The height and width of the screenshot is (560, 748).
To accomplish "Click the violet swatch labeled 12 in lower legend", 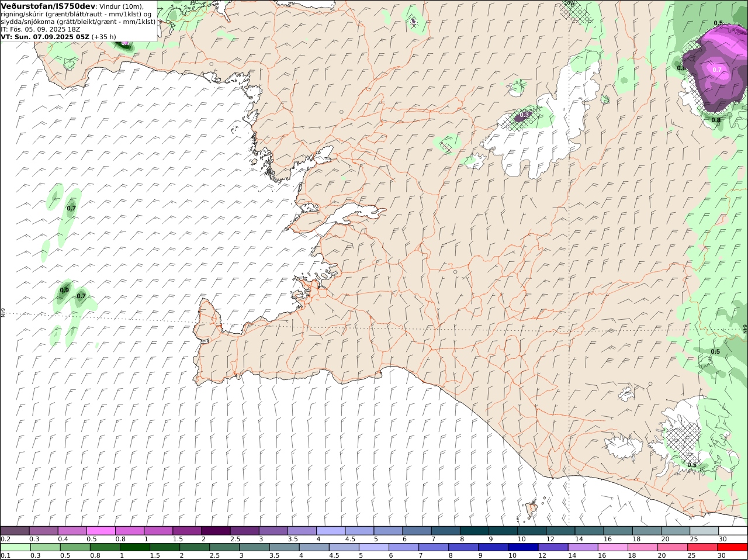I will click(553, 547).
